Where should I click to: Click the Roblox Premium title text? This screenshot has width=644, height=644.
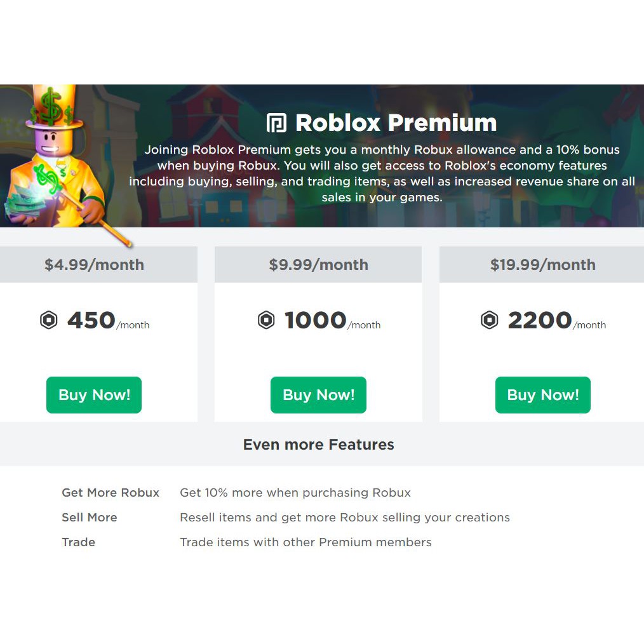pyautogui.click(x=396, y=123)
